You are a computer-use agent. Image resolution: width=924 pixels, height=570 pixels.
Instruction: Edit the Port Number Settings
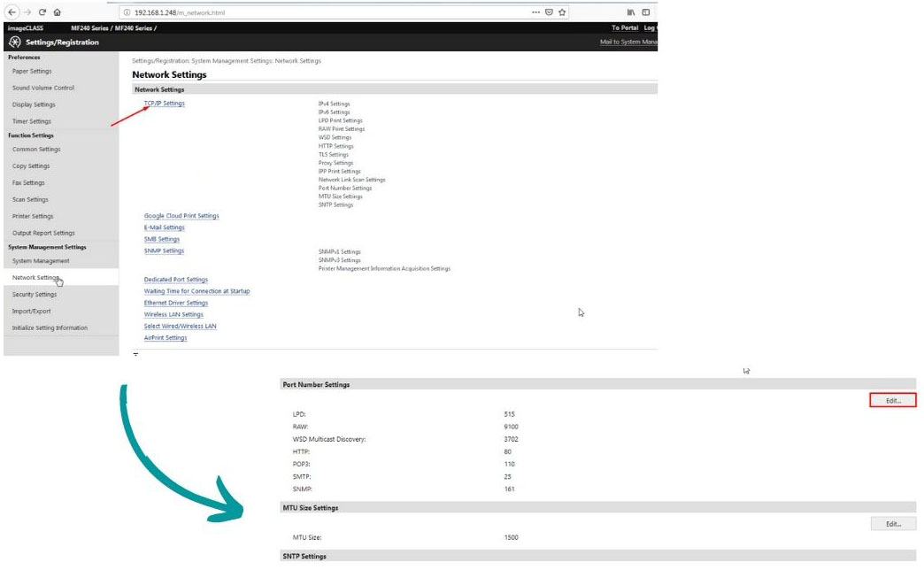[x=892, y=400]
